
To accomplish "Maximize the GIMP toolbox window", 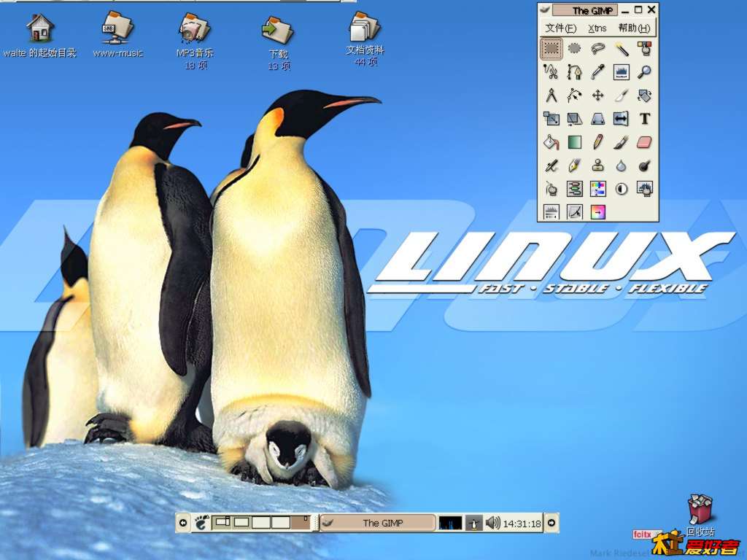I will tap(638, 9).
